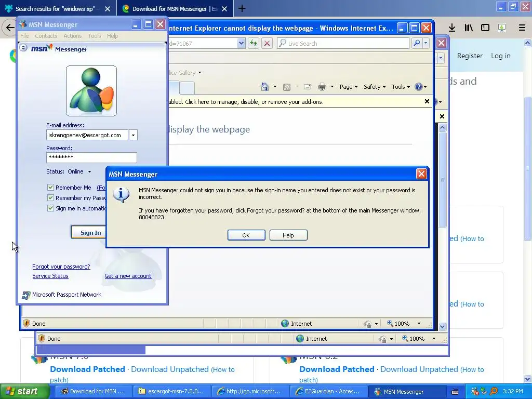Click the IE Help question mark icon
532x399 pixels.
coord(419,87)
